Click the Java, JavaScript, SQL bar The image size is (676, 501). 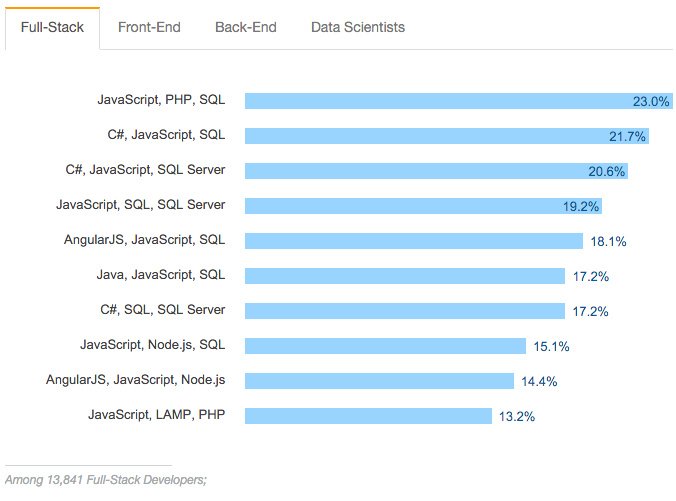(x=405, y=276)
